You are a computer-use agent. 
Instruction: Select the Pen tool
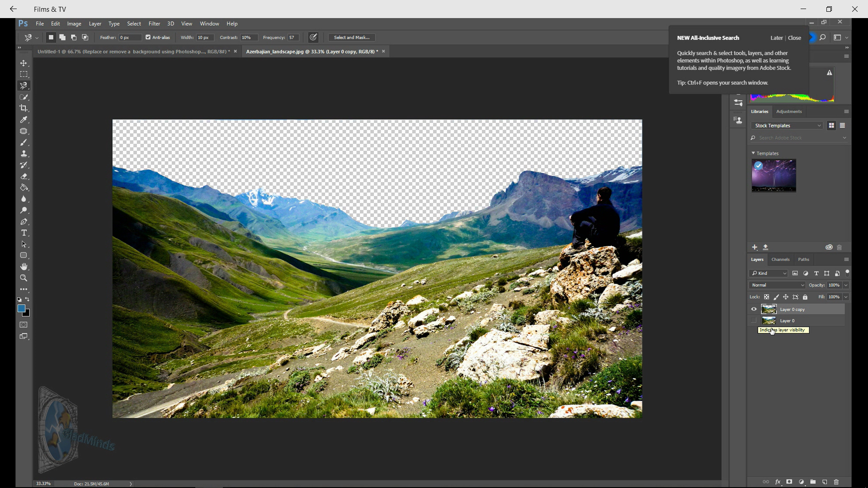tap(24, 221)
